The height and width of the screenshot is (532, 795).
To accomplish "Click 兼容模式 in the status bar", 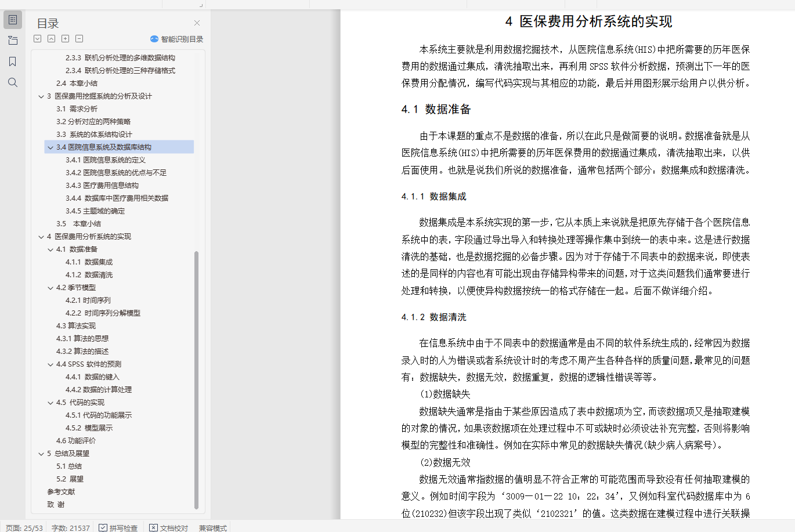I will [x=213, y=528].
